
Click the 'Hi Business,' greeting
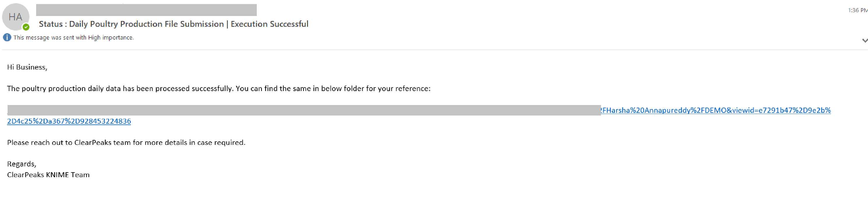click(x=27, y=67)
